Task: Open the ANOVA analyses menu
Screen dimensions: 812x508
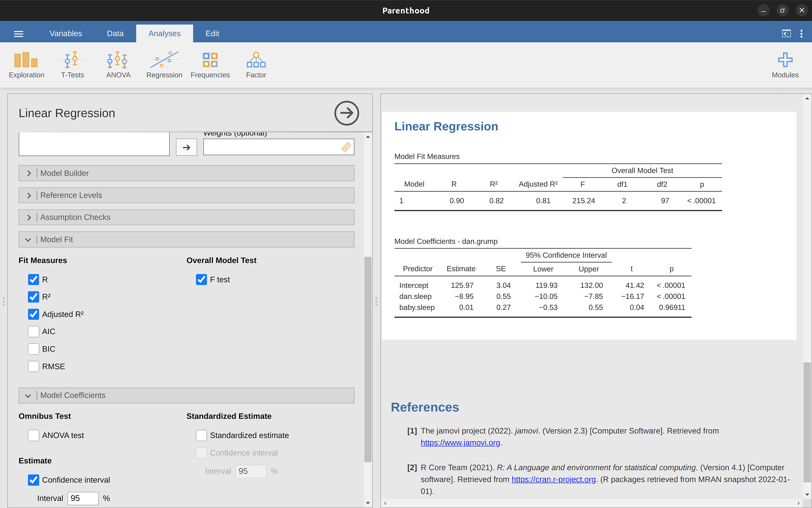Action: 118,65
